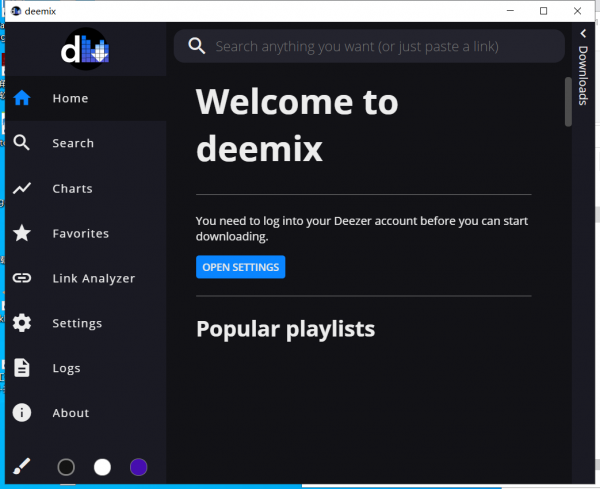The width and height of the screenshot is (600, 489).
Task: Click the Link Analyzer chain icon
Action: pos(22,278)
